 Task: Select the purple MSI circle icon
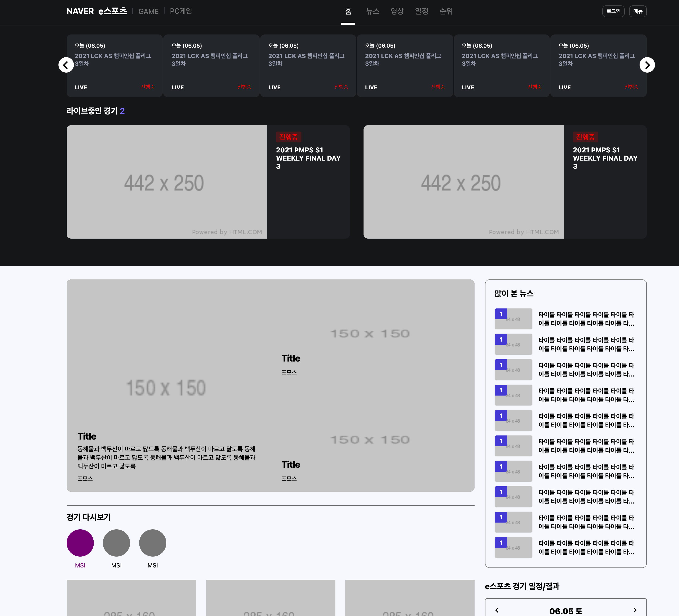click(x=80, y=543)
